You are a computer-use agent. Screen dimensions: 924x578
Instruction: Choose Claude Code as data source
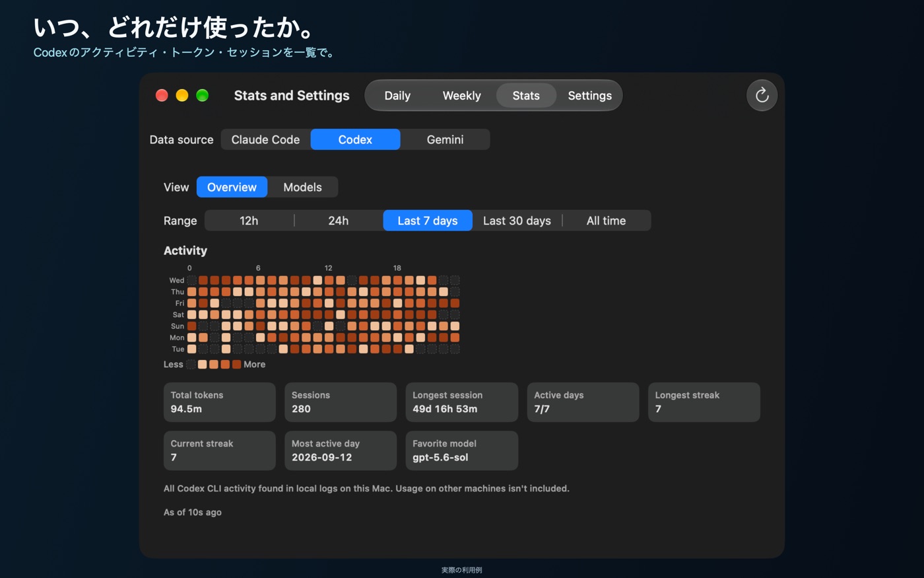[x=265, y=139]
